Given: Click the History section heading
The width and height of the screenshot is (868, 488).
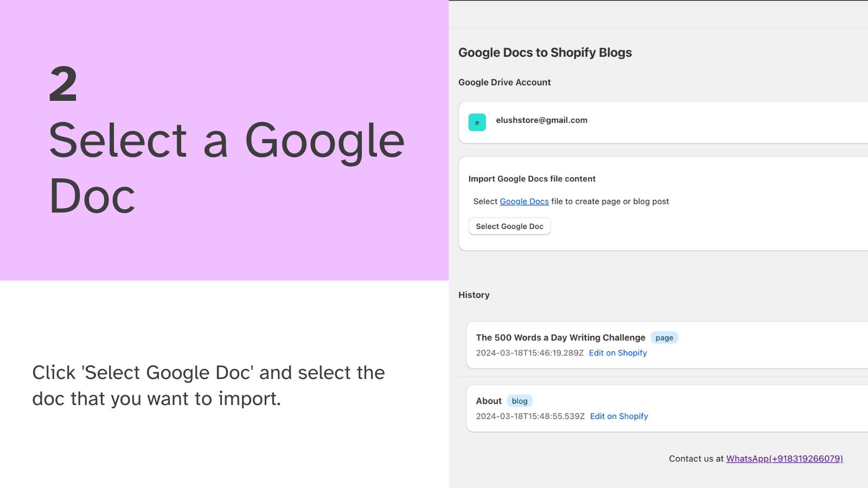Looking at the screenshot, I should coord(474,295).
